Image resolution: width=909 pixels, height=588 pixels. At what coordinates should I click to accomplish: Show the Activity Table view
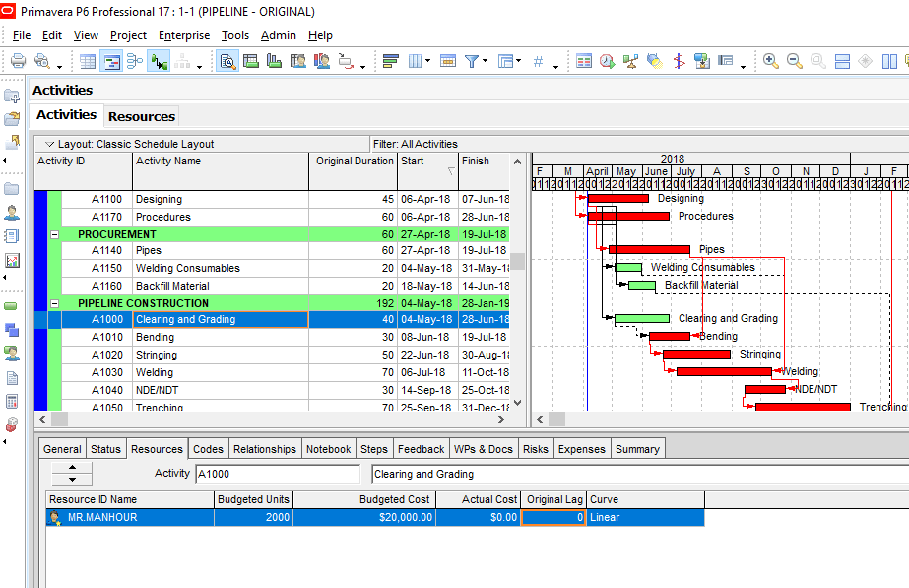tap(88, 61)
